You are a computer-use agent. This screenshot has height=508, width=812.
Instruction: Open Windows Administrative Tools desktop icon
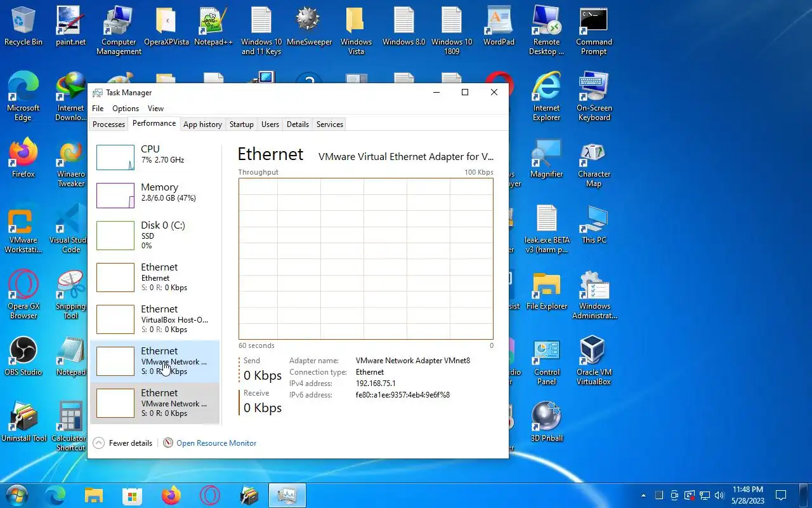[594, 295]
